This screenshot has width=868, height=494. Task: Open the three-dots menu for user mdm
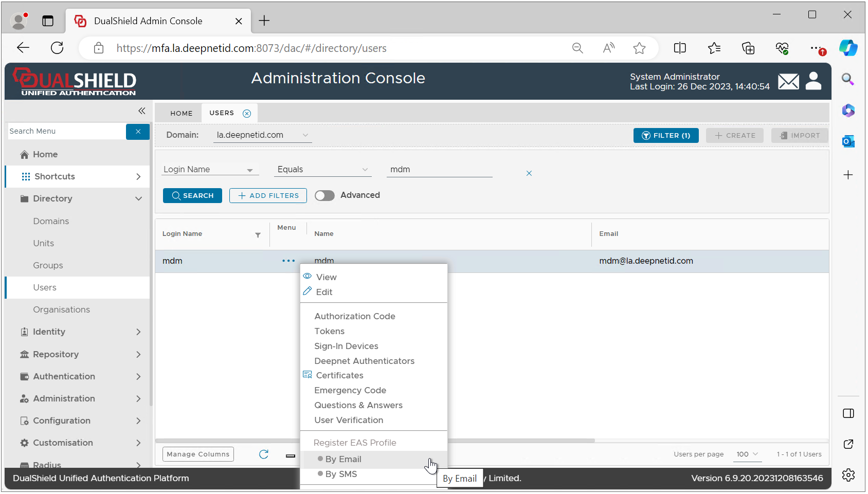point(288,261)
